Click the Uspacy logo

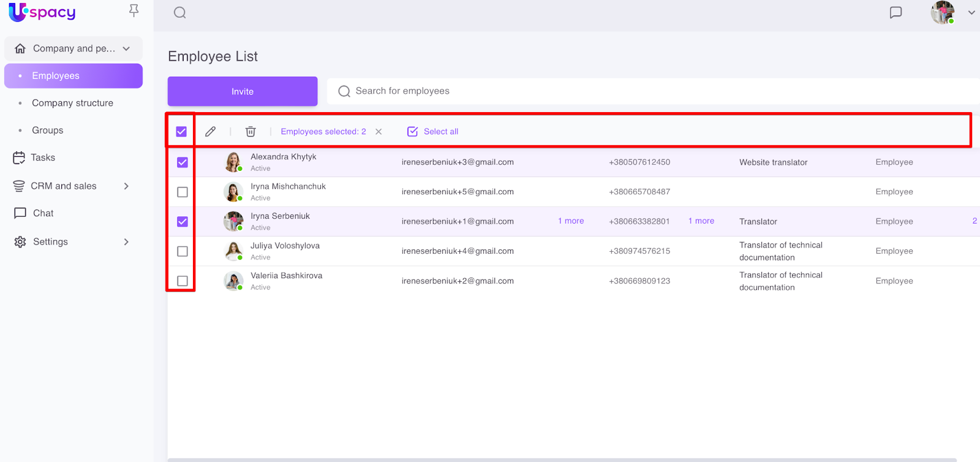coord(42,12)
